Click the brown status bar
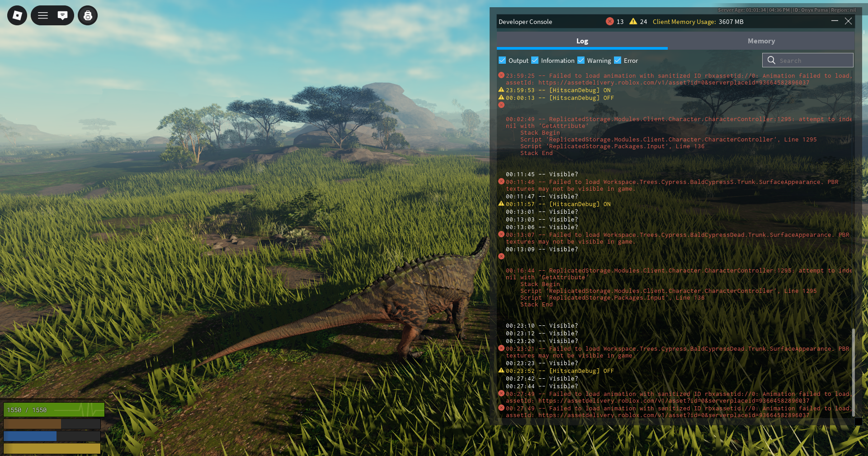Image resolution: width=868 pixels, height=456 pixels. pyautogui.click(x=52, y=423)
